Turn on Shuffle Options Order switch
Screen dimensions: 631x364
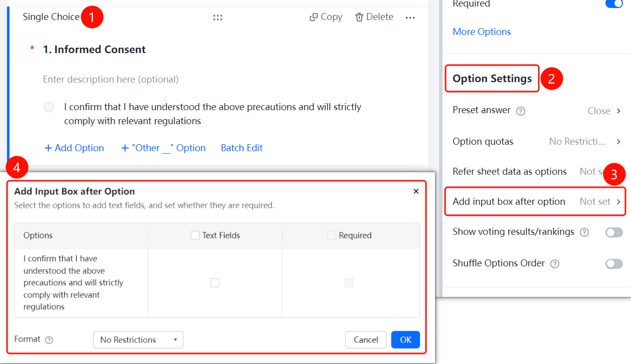(614, 264)
